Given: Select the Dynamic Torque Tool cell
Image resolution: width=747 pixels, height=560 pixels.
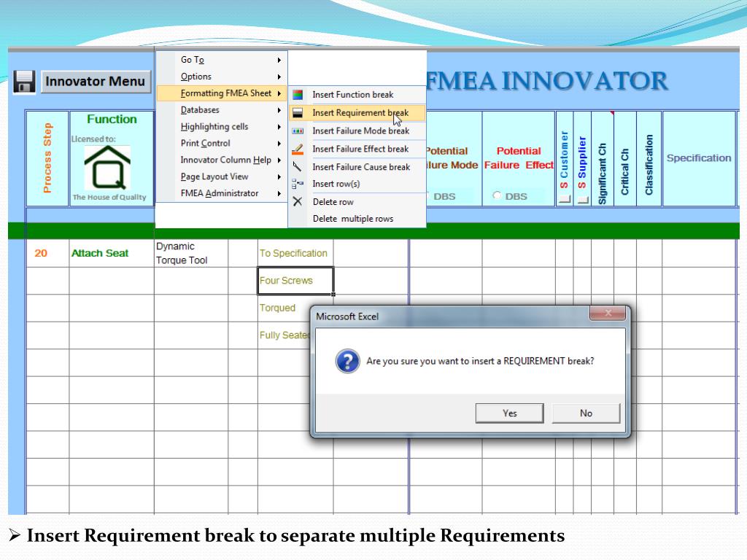Looking at the screenshot, I should click(191, 253).
